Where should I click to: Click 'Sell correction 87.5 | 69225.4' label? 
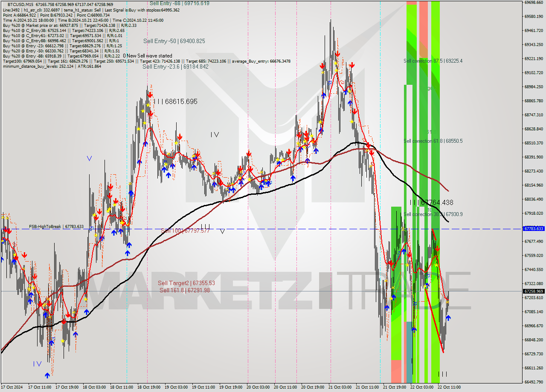tap(433, 61)
